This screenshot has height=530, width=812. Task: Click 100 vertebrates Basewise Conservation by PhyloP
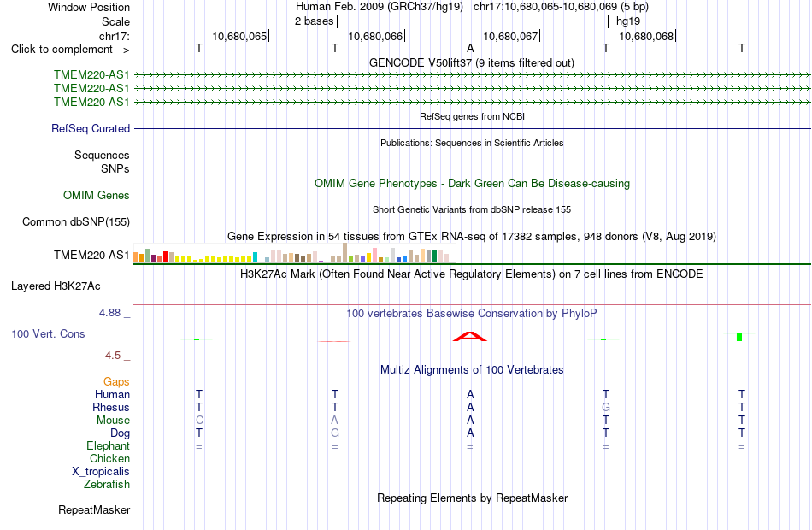[x=472, y=314]
